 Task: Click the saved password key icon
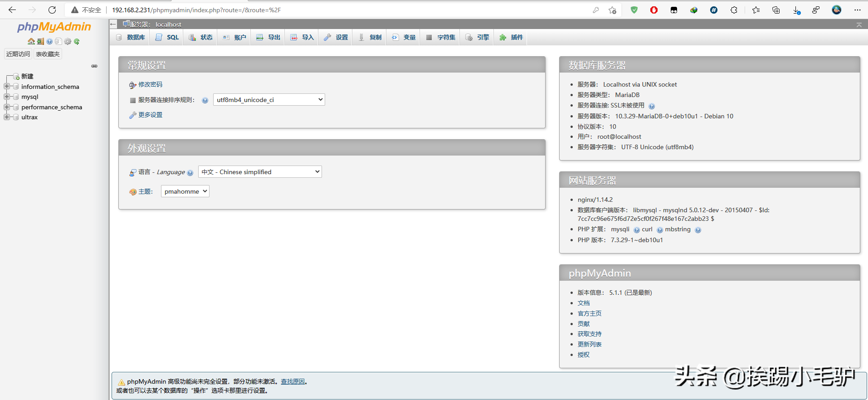596,10
